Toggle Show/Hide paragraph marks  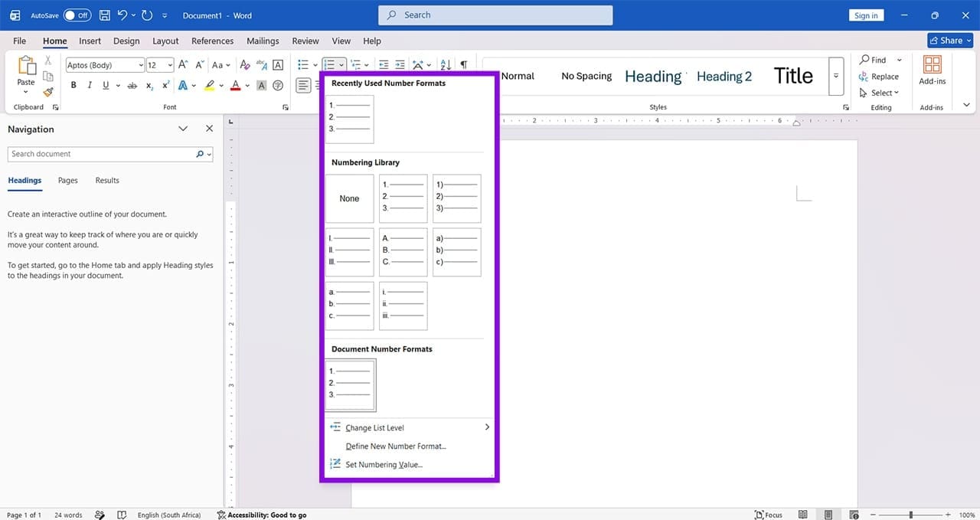(464, 65)
